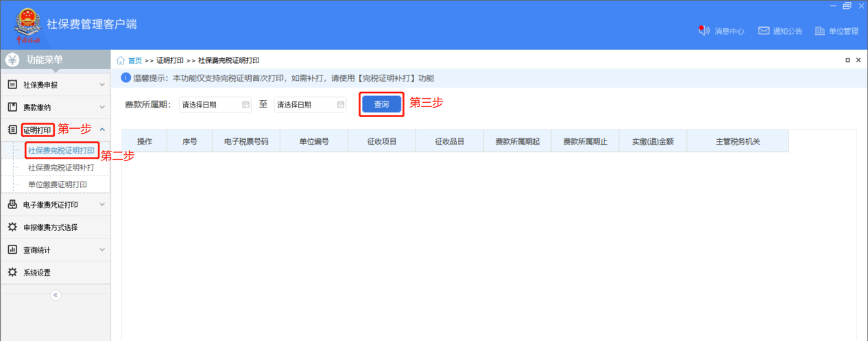Click the start date 请选择日期 field
Image resolution: width=868 pixels, height=342 pixels.
(208, 105)
